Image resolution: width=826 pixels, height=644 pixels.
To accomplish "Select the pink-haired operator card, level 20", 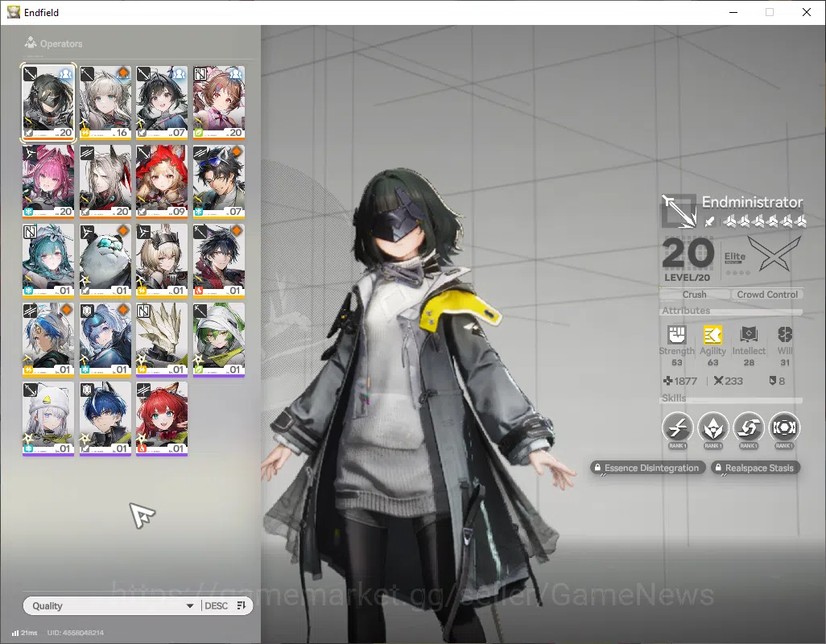I will (48, 182).
